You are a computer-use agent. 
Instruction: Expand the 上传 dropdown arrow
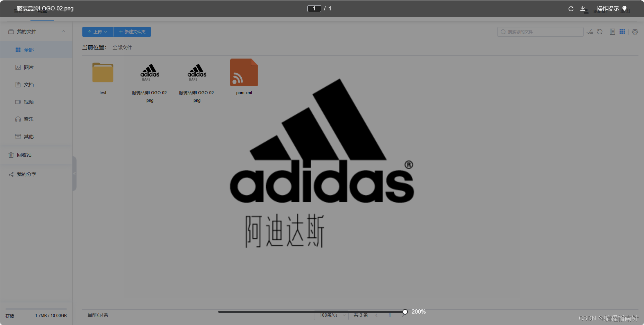pyautogui.click(x=106, y=32)
